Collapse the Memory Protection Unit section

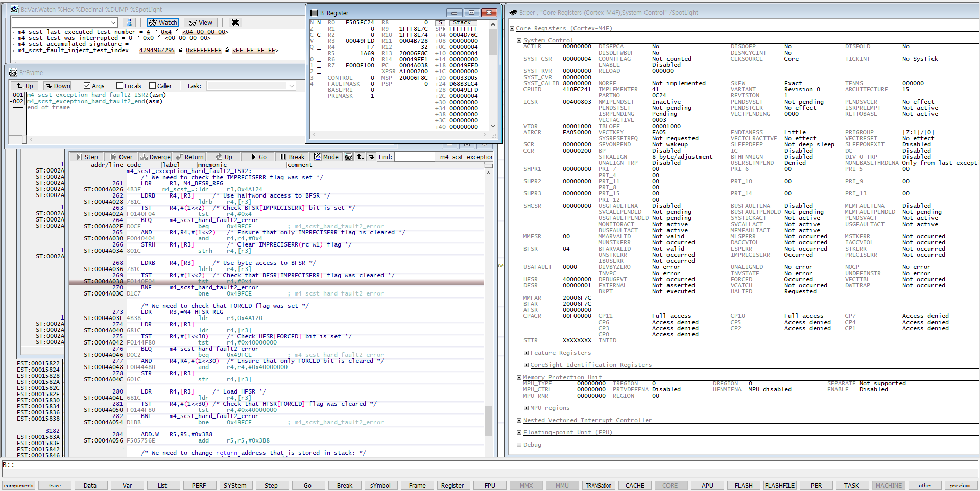(519, 377)
